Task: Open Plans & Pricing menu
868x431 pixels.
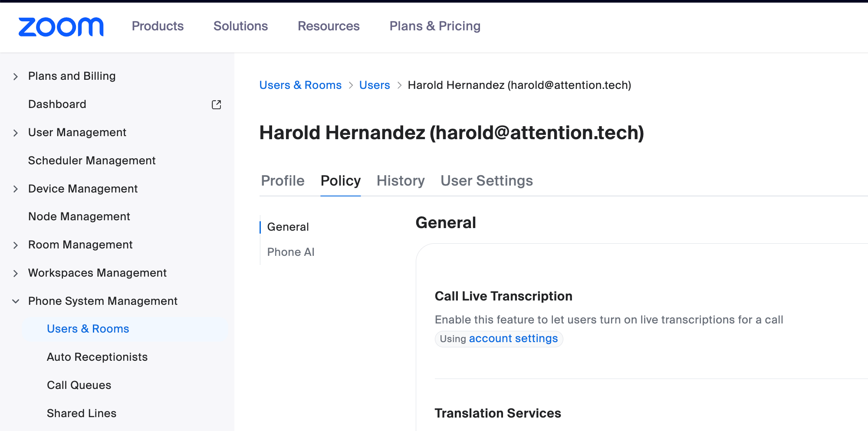Action: coord(435,26)
